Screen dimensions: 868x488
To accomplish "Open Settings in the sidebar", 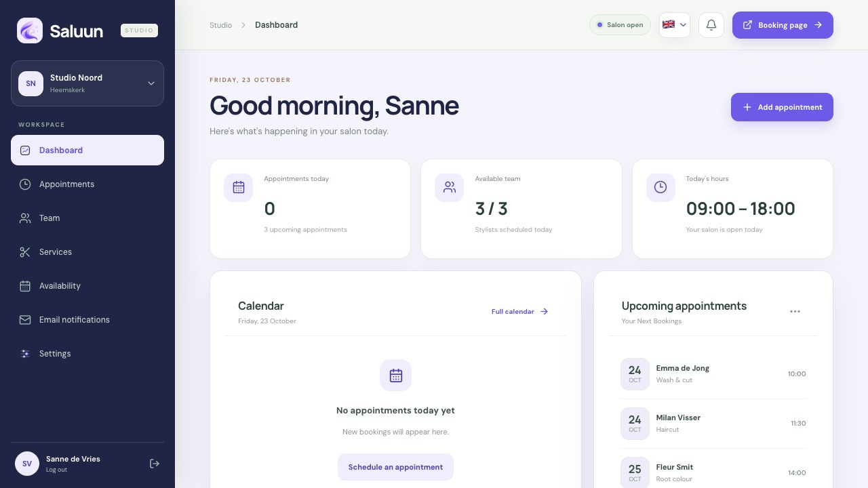I will click(87, 354).
